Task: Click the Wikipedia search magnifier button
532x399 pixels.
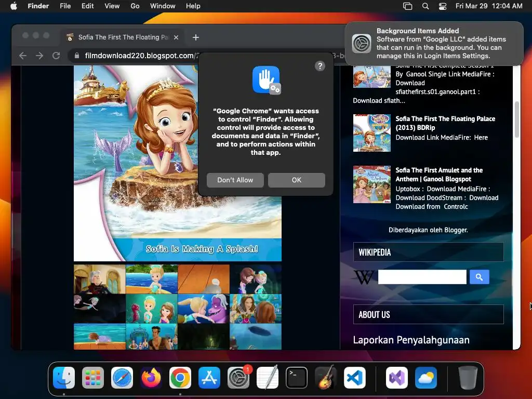Action: [x=479, y=277]
